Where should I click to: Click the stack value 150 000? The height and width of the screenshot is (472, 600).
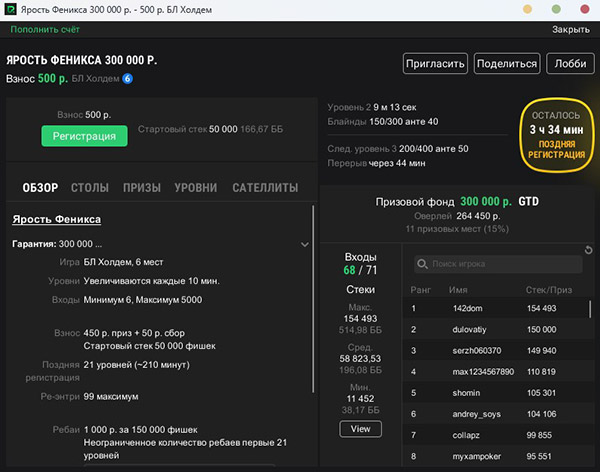[541, 329]
